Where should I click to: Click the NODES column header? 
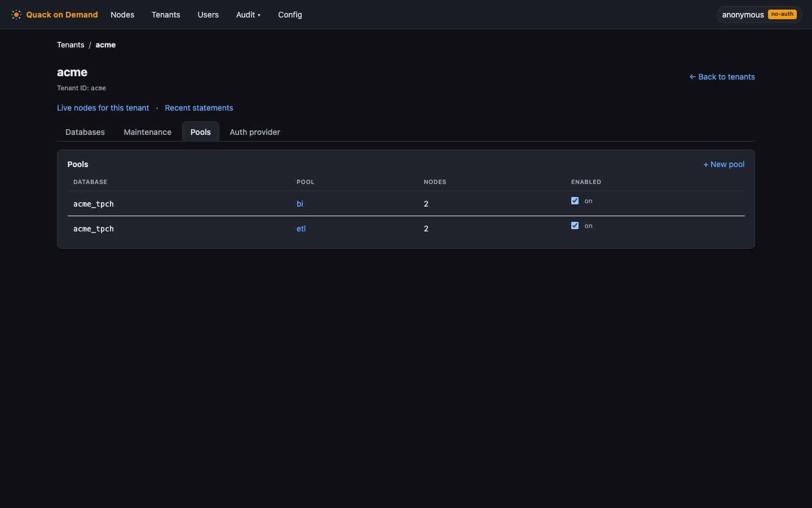tap(435, 182)
